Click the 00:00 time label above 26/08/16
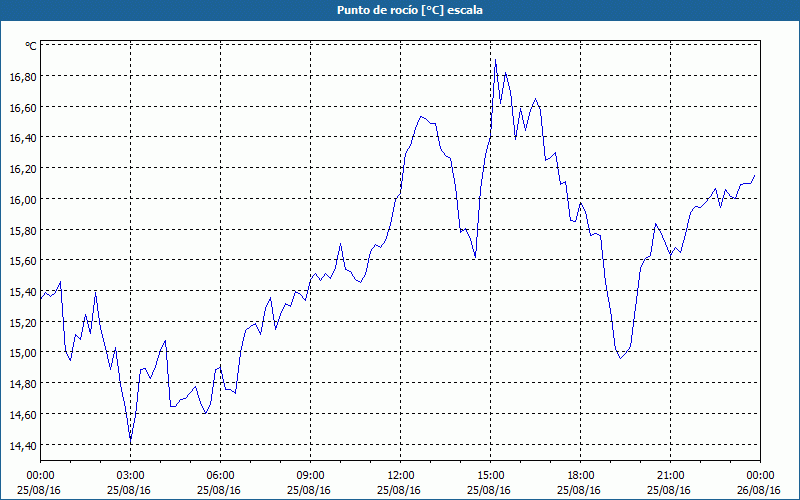This screenshot has height=500, width=800. [760, 476]
